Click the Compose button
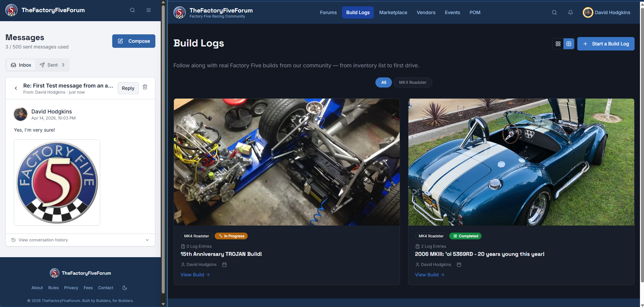 pos(134,41)
